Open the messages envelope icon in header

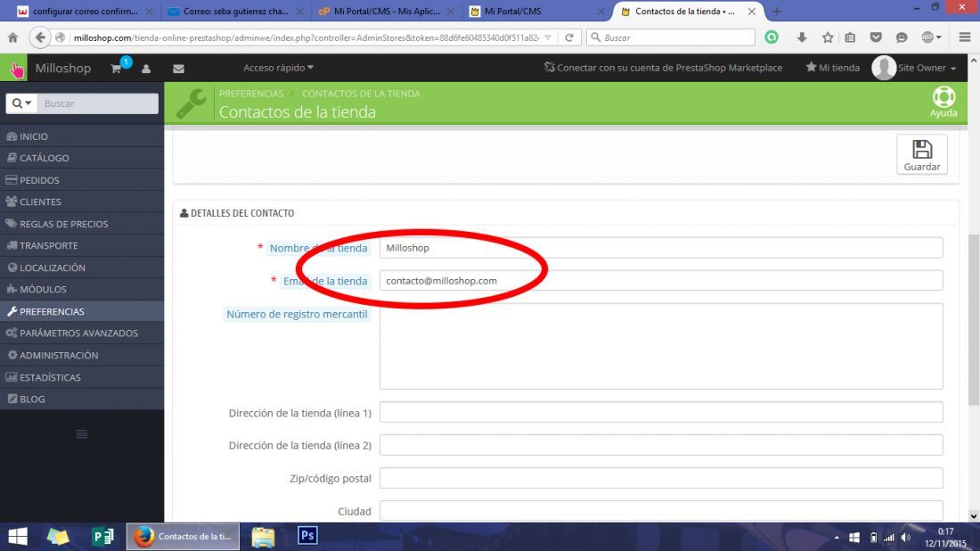tap(178, 69)
